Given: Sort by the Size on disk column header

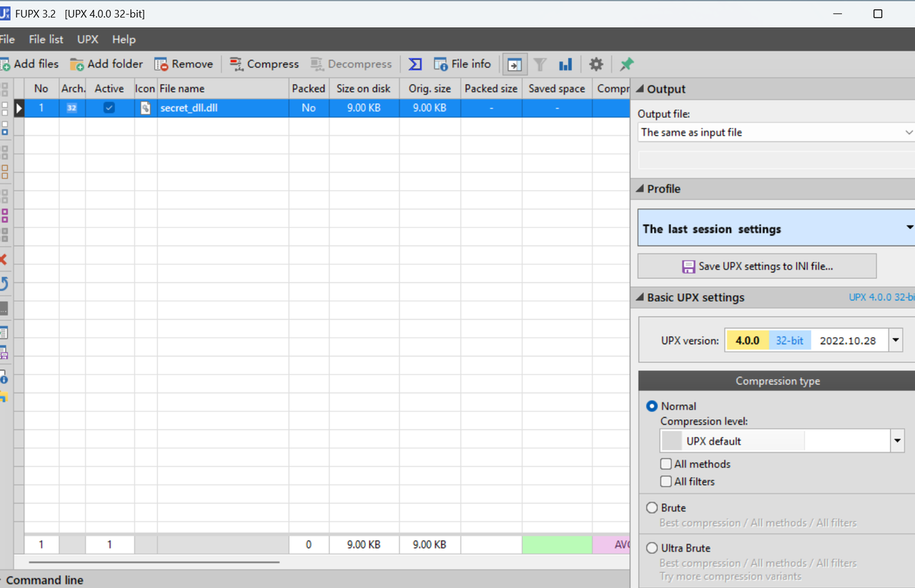Looking at the screenshot, I should coord(364,89).
